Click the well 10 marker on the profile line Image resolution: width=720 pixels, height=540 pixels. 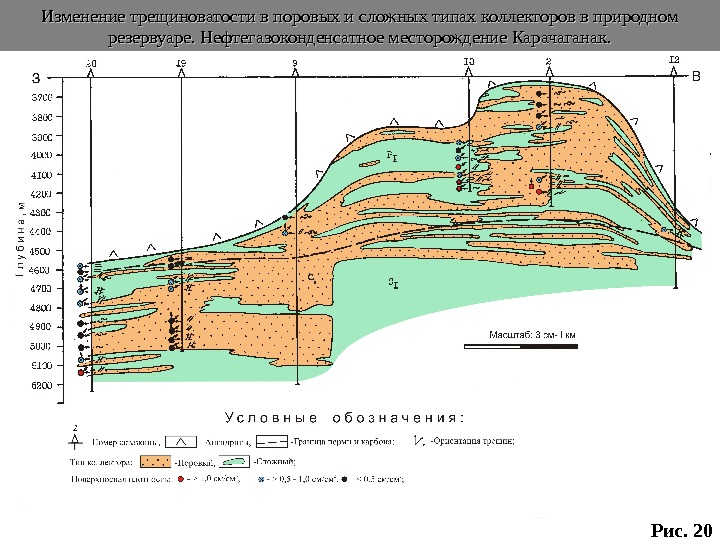coord(468,72)
